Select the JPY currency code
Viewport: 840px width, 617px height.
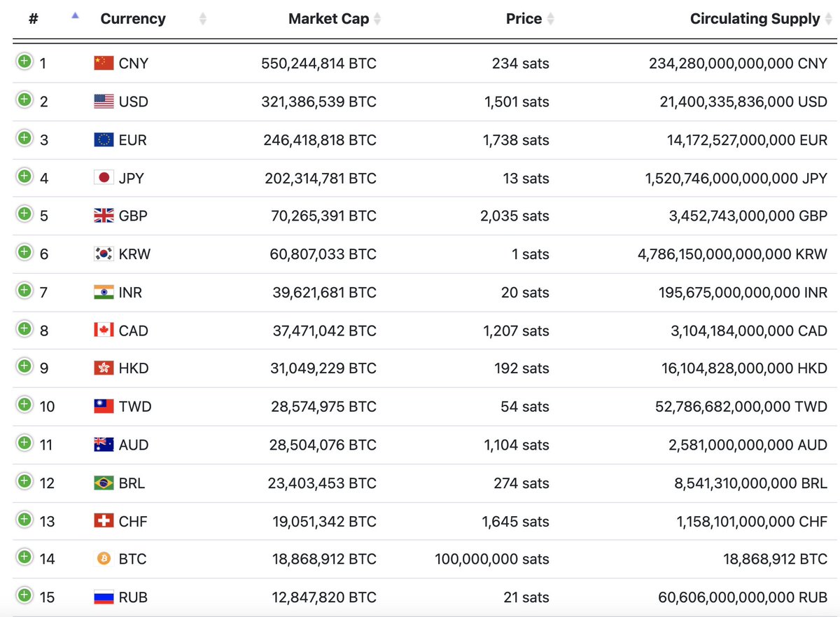pyautogui.click(x=132, y=178)
